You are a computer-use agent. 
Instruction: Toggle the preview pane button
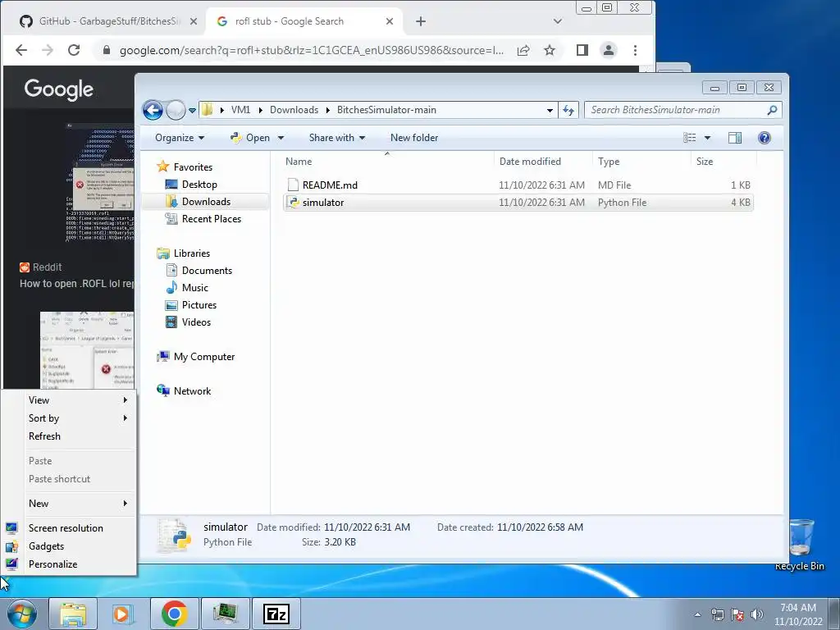[735, 138]
